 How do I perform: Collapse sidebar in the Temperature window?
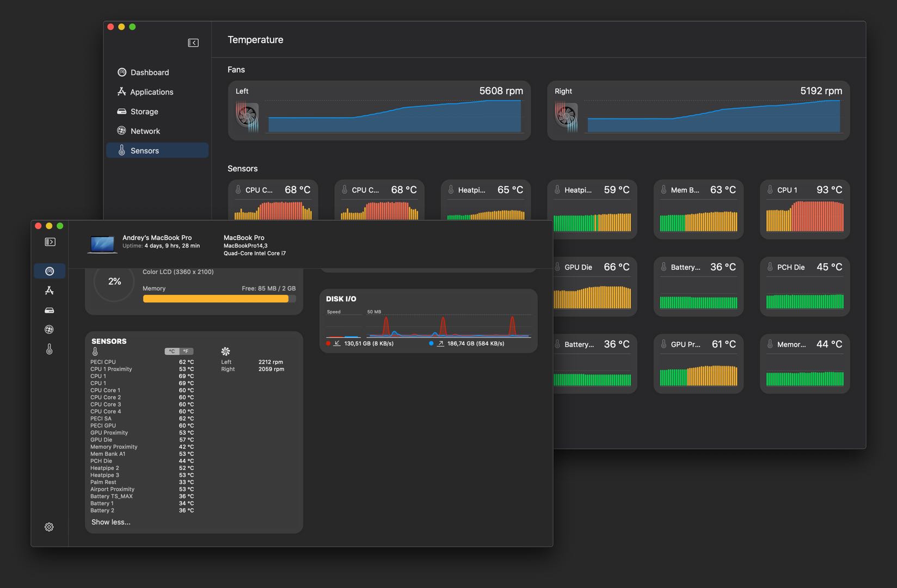(x=193, y=43)
